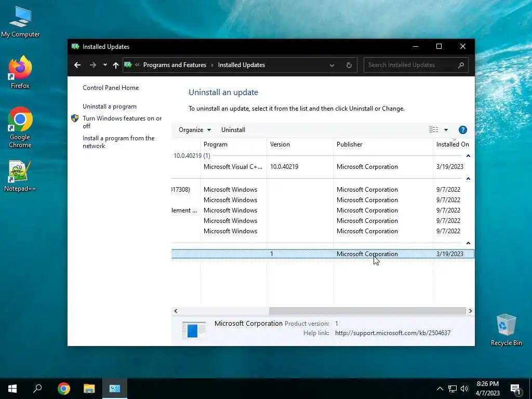
Task: Select the row labeled 17308)
Action: (323, 189)
